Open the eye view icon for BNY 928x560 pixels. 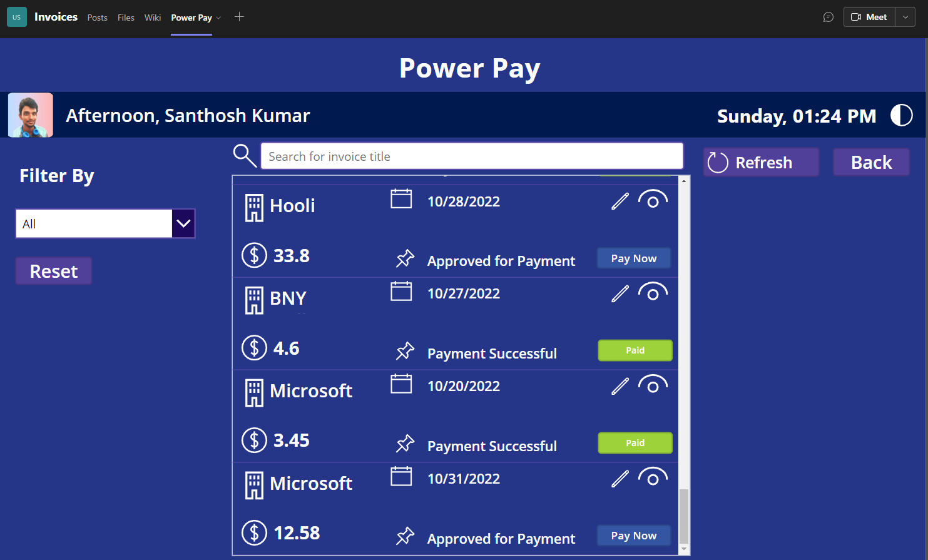[653, 292]
